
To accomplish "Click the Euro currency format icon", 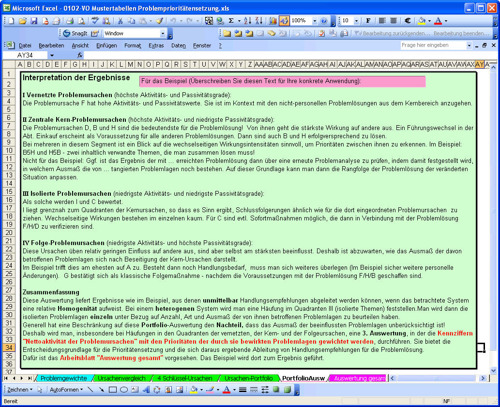I will click(407, 21).
